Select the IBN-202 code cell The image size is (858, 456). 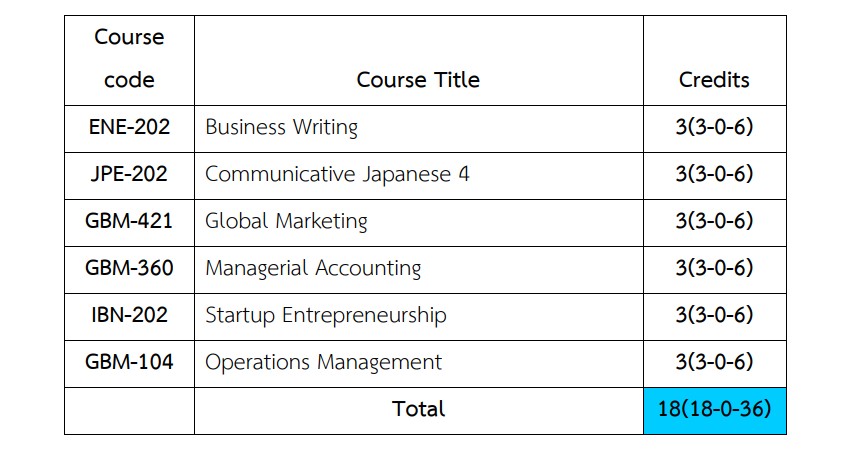click(x=129, y=315)
